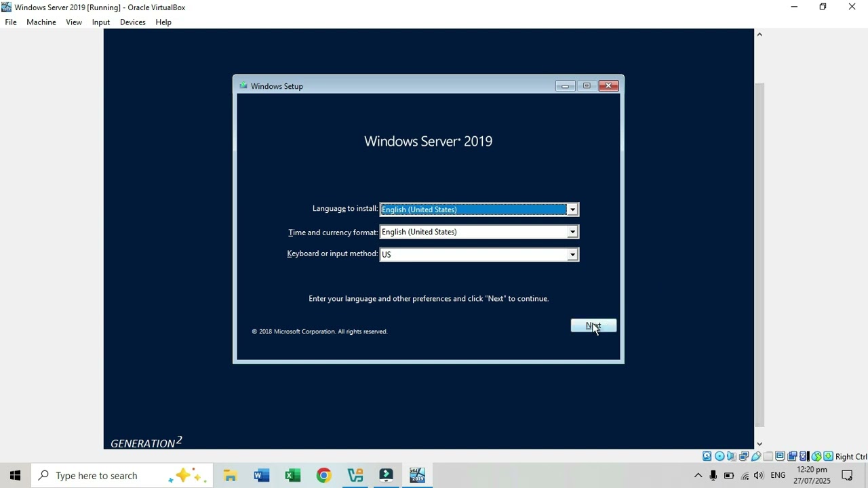The image size is (868, 488).
Task: Click the ENG language indicator
Action: (x=778, y=476)
